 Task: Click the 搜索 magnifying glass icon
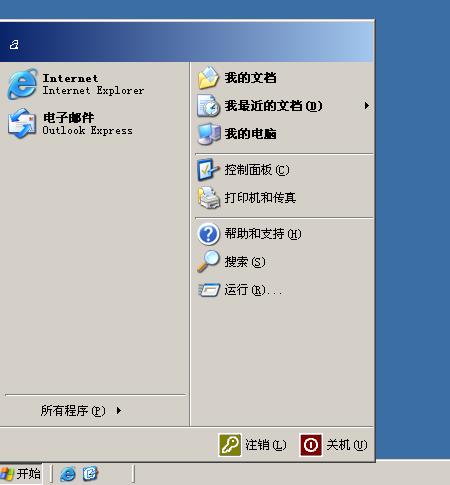point(208,262)
